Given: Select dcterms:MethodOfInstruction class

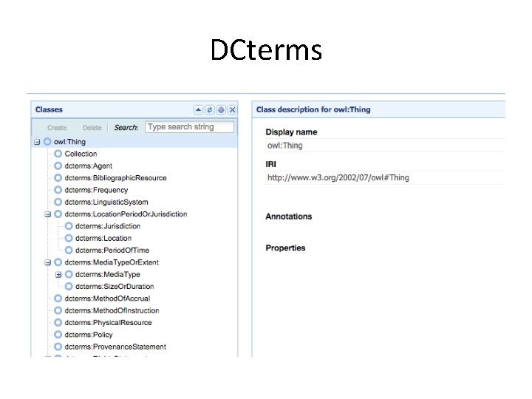Looking at the screenshot, I should 112,310.
